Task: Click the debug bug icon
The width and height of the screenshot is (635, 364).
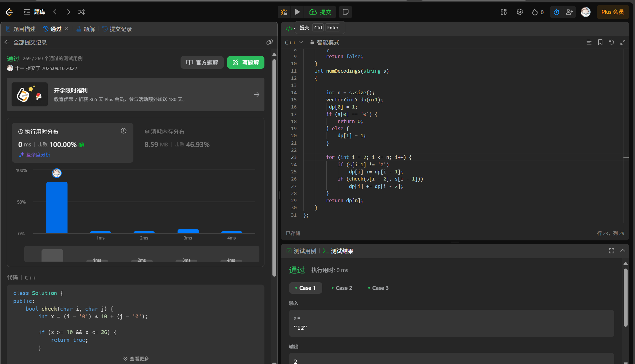Action: [x=284, y=12]
